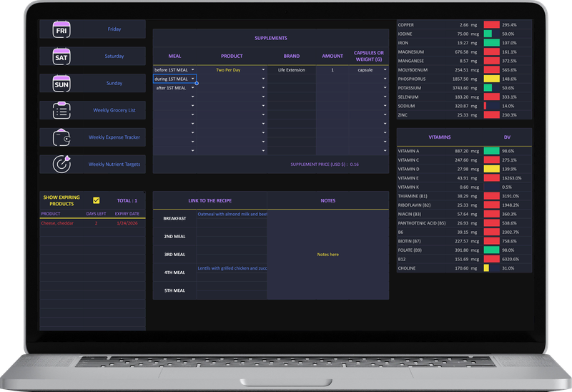This screenshot has height=392, width=572.
Task: Click the expense tracker wallet icon
Action: tap(61, 137)
